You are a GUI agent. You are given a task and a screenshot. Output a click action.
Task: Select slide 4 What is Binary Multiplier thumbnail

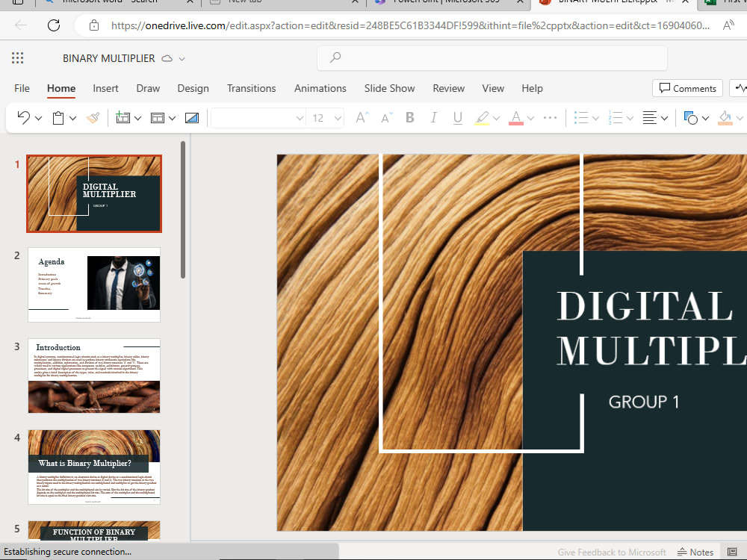(x=94, y=467)
